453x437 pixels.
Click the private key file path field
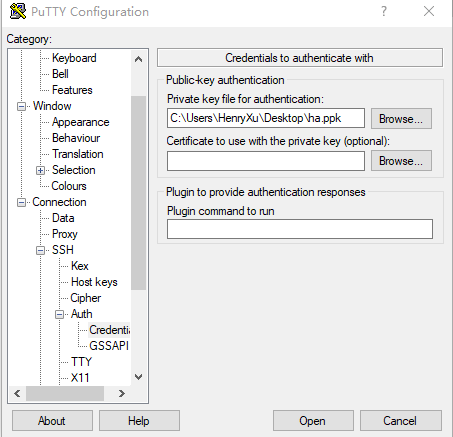[266, 118]
